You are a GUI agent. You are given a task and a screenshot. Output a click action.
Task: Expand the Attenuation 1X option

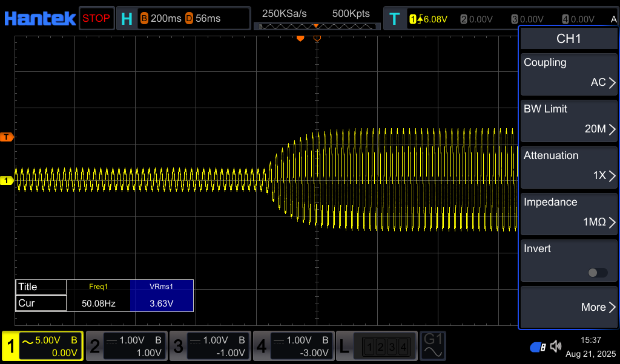(x=568, y=166)
